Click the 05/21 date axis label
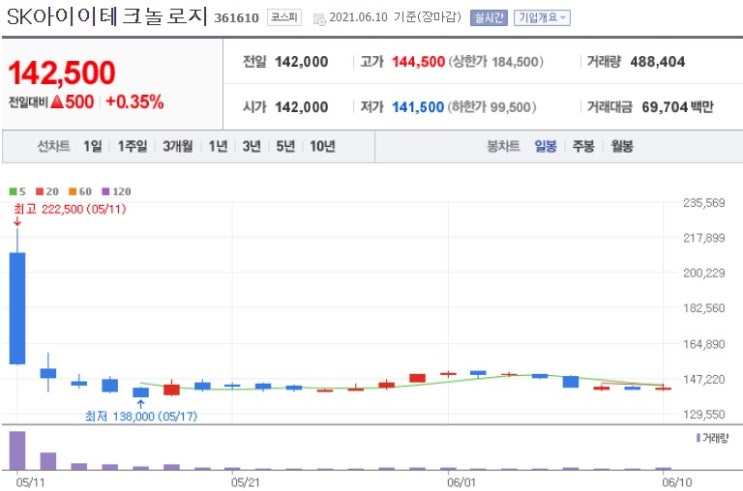This screenshot has height=491, width=743. 245,482
